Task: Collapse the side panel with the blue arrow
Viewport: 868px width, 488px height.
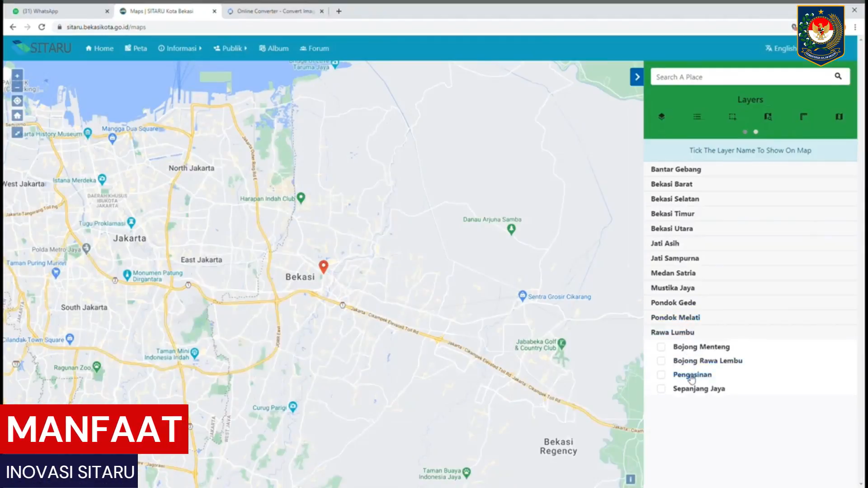Action: (637, 77)
